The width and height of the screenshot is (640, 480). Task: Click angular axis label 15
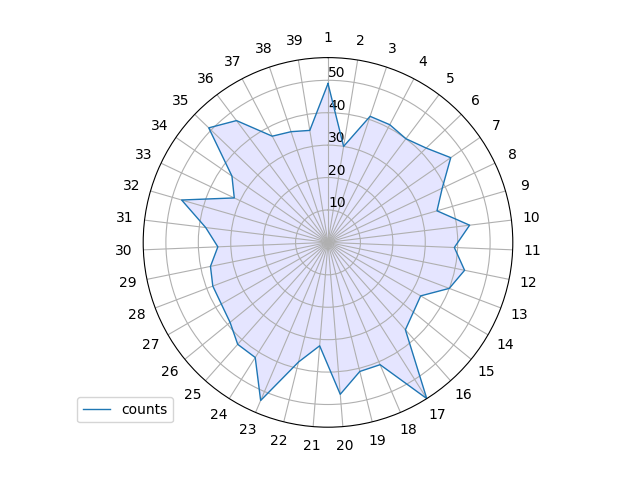tap(486, 371)
